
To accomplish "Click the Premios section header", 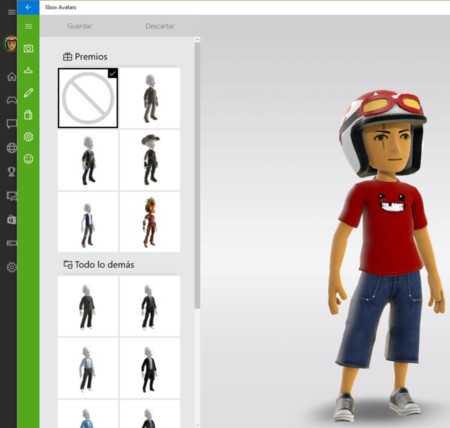I will 85,57.
